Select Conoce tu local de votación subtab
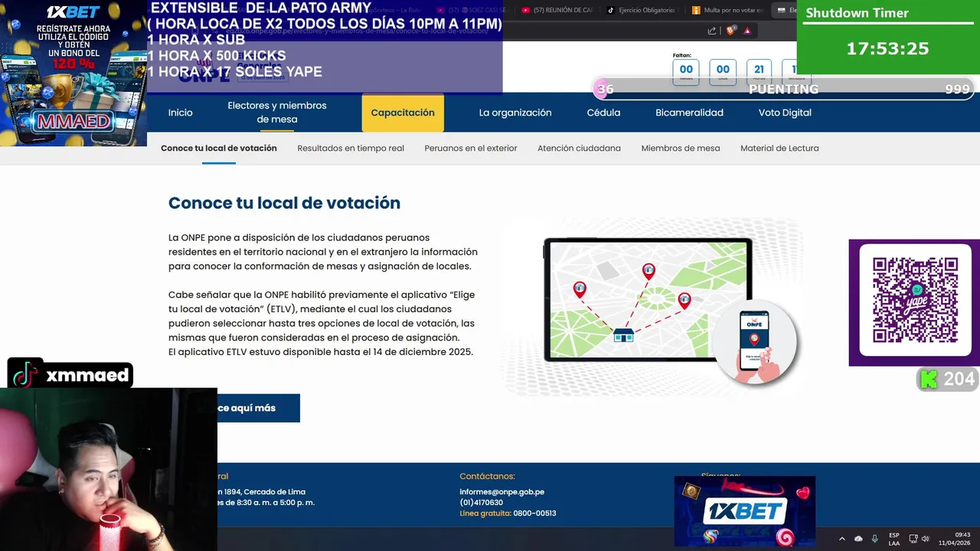 (x=219, y=148)
